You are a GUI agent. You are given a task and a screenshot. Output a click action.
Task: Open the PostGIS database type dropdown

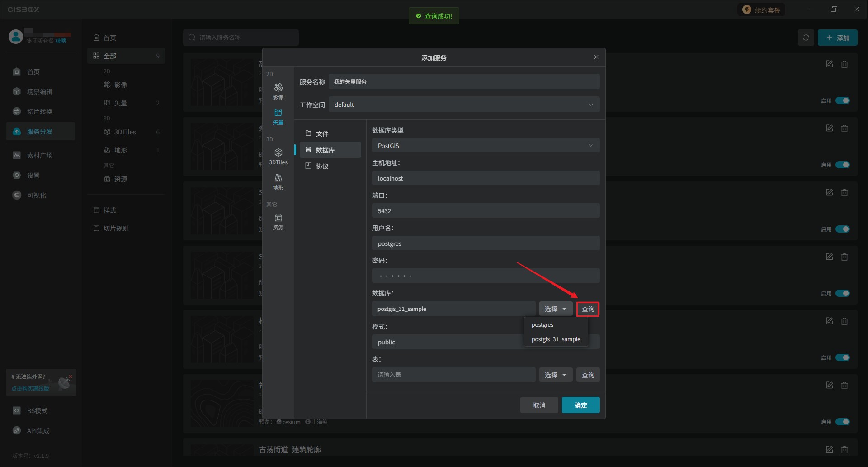pos(486,146)
